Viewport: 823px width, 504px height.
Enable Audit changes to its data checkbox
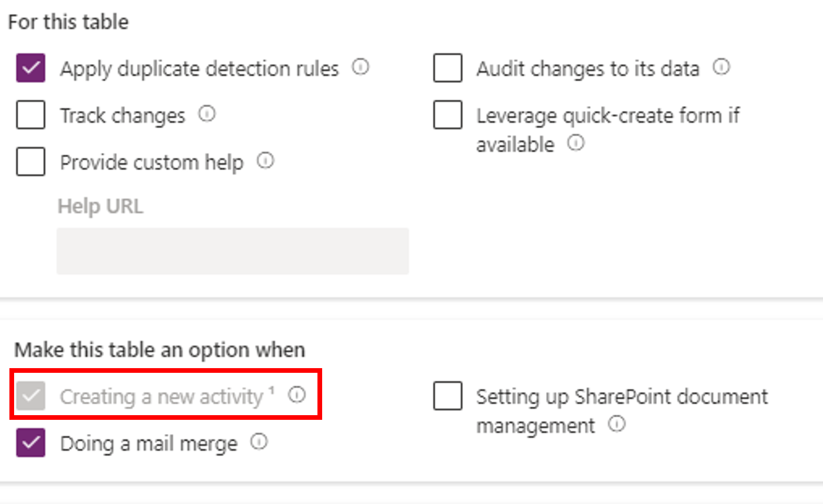(448, 68)
